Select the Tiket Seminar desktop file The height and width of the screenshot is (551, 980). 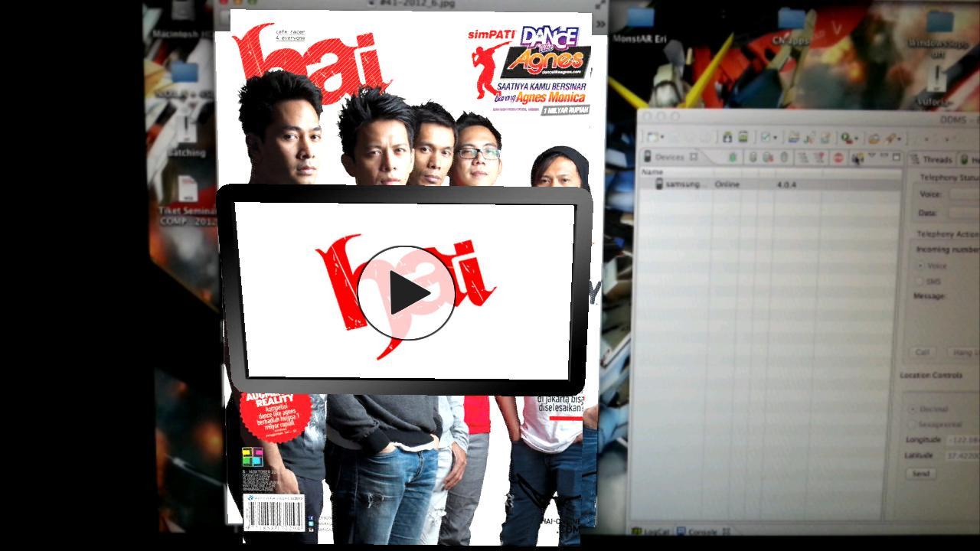(188, 201)
